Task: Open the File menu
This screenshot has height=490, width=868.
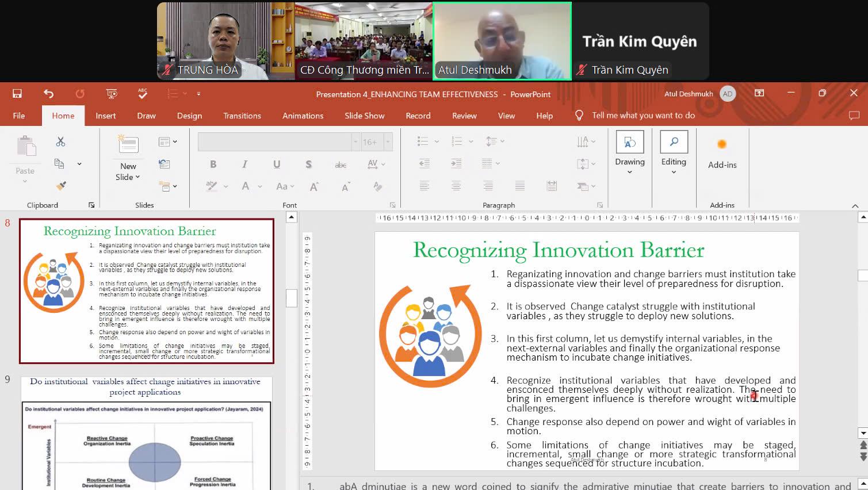Action: point(19,116)
